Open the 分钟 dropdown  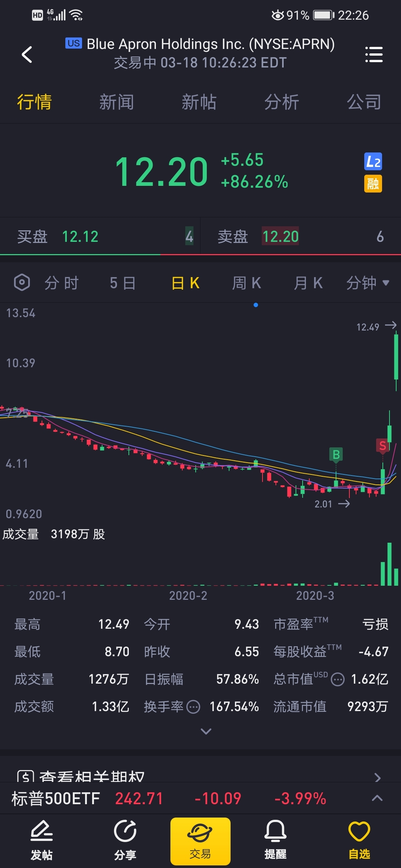click(368, 283)
